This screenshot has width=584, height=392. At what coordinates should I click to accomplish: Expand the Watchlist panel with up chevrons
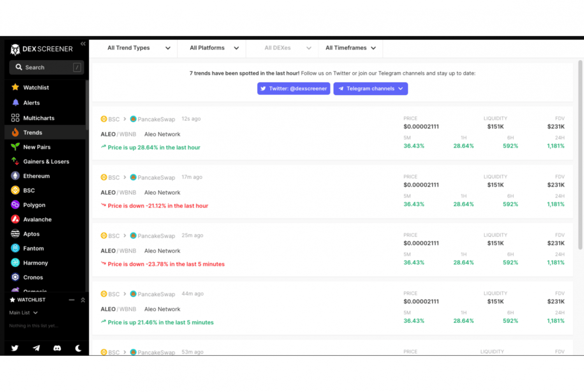click(83, 300)
